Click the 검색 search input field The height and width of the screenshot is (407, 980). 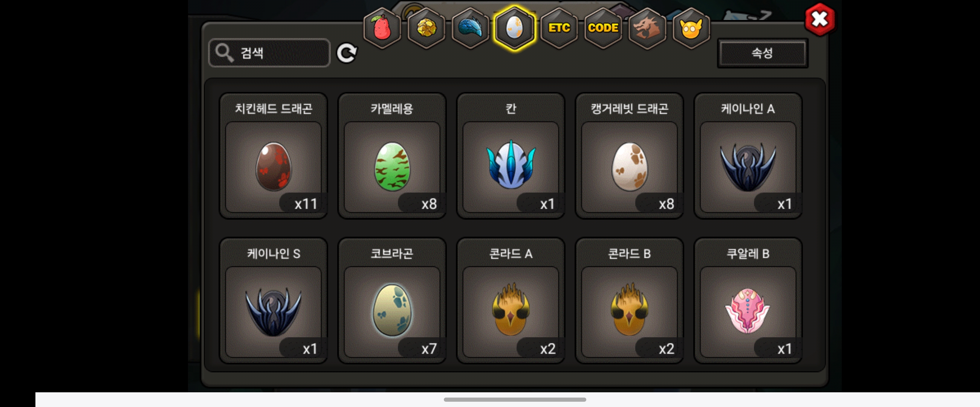(269, 53)
